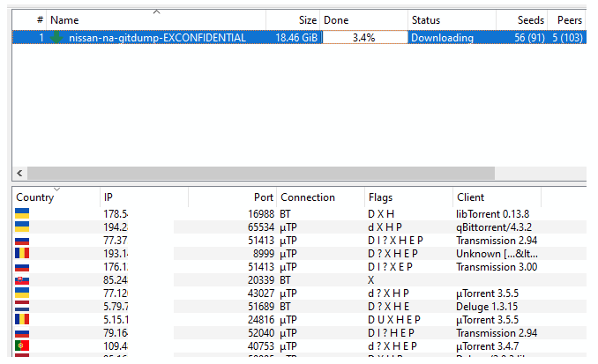Click the Russian flag for the Transmission 3.00 peer
The height and width of the screenshot is (364, 598).
[22, 266]
